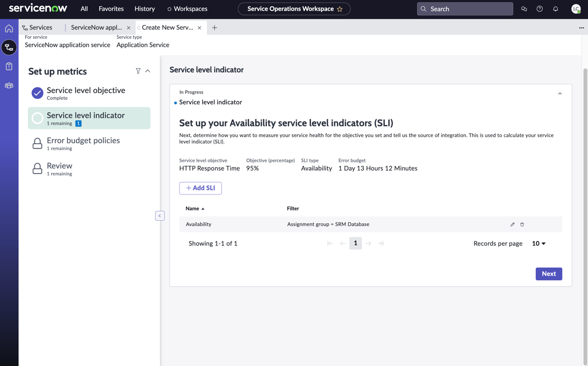Open the Favorites menu
The height and width of the screenshot is (366, 588).
111,9
